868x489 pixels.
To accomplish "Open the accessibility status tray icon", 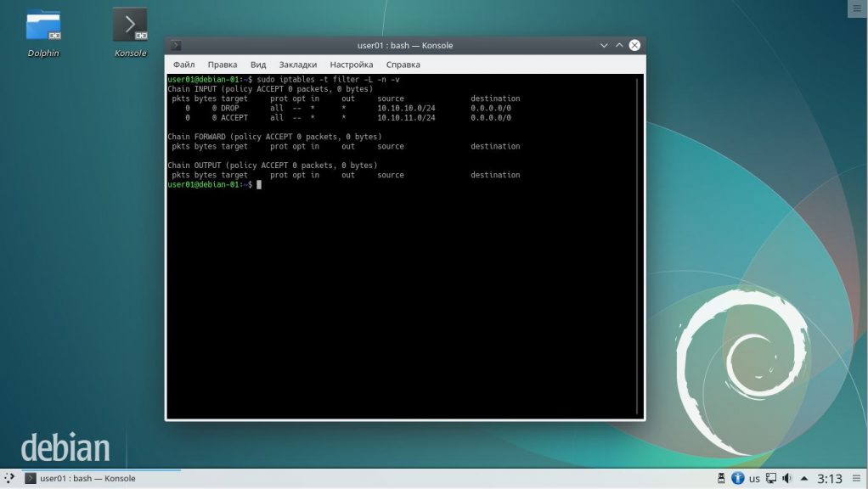I will (x=737, y=478).
